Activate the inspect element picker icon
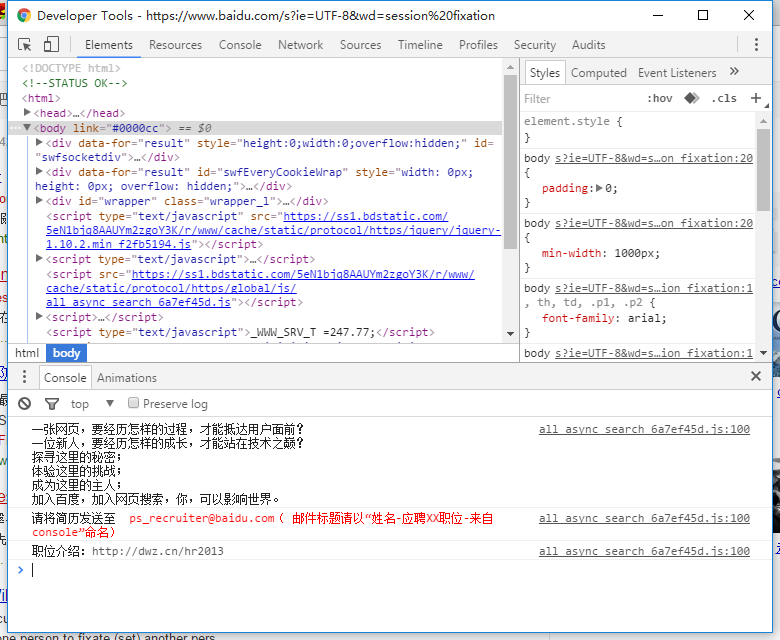Viewport: 780px width, 640px height. coord(25,45)
